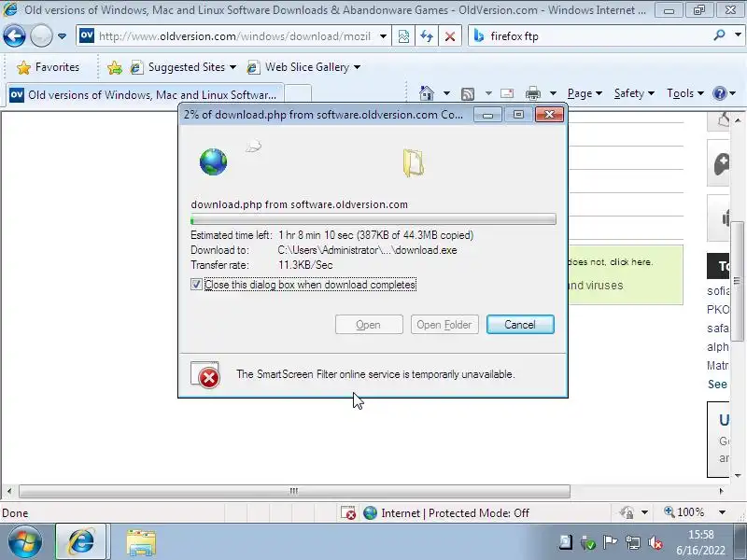747x560 pixels.
Task: Open the Page menu
Action: pos(585,93)
